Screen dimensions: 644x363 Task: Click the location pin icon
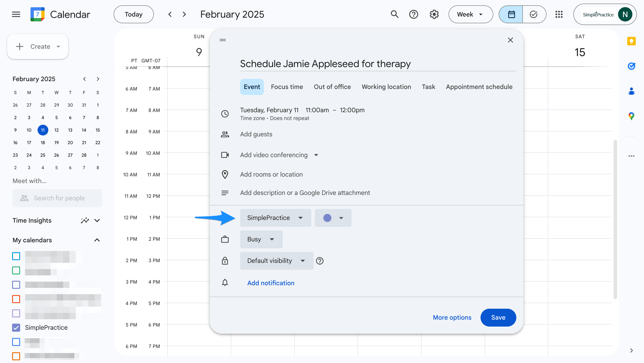(x=225, y=174)
